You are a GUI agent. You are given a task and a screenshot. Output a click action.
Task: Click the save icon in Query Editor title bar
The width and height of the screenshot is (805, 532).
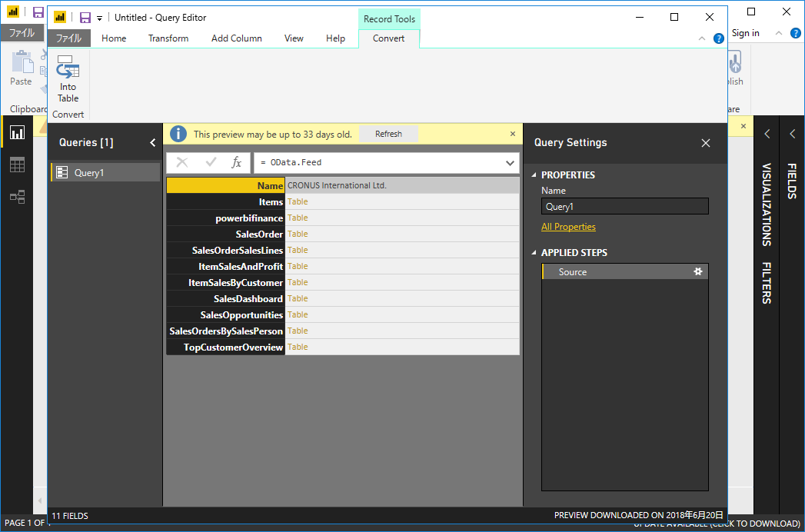[x=85, y=18]
